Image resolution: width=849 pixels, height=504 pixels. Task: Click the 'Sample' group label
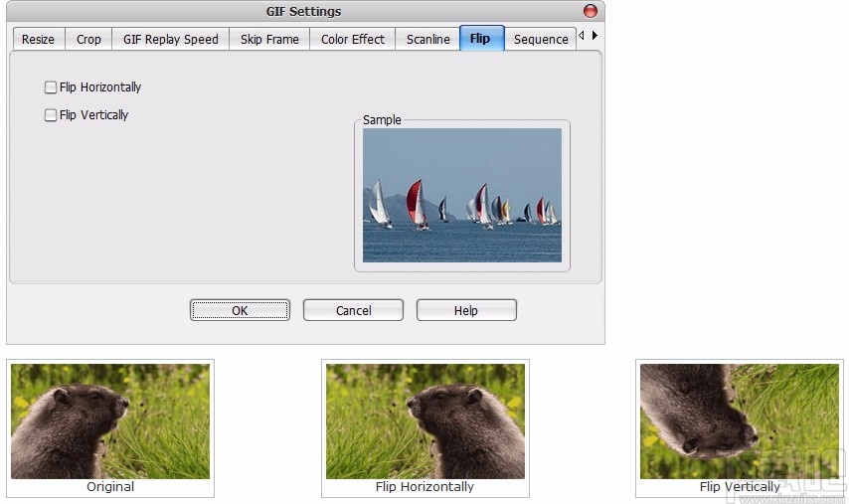[x=382, y=119]
